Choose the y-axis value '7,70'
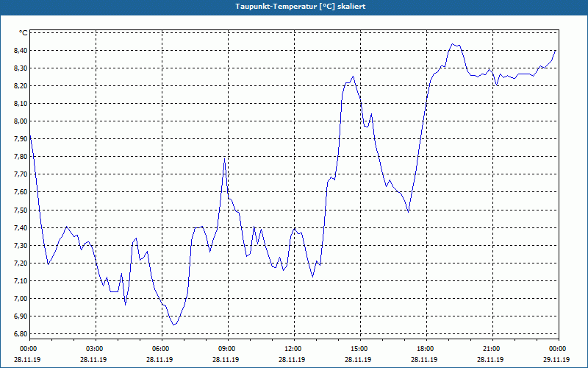 point(21,174)
